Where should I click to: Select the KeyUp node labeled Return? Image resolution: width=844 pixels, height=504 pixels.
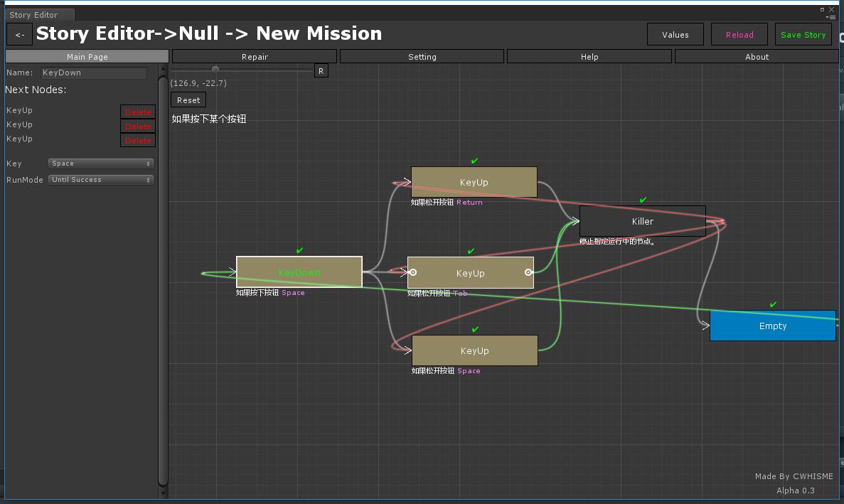pos(474,183)
